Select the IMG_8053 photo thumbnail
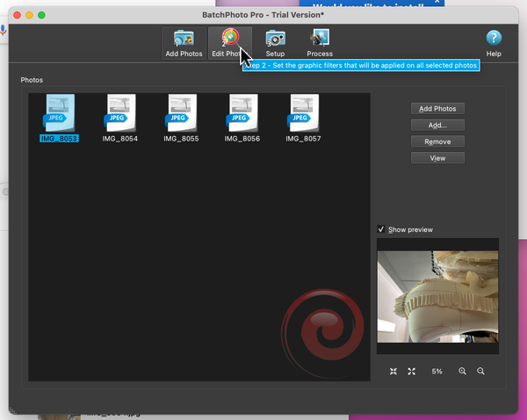 pyautogui.click(x=60, y=113)
